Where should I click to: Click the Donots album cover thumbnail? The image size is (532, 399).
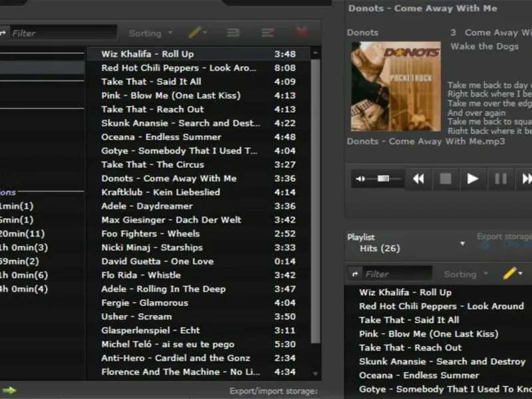396,86
